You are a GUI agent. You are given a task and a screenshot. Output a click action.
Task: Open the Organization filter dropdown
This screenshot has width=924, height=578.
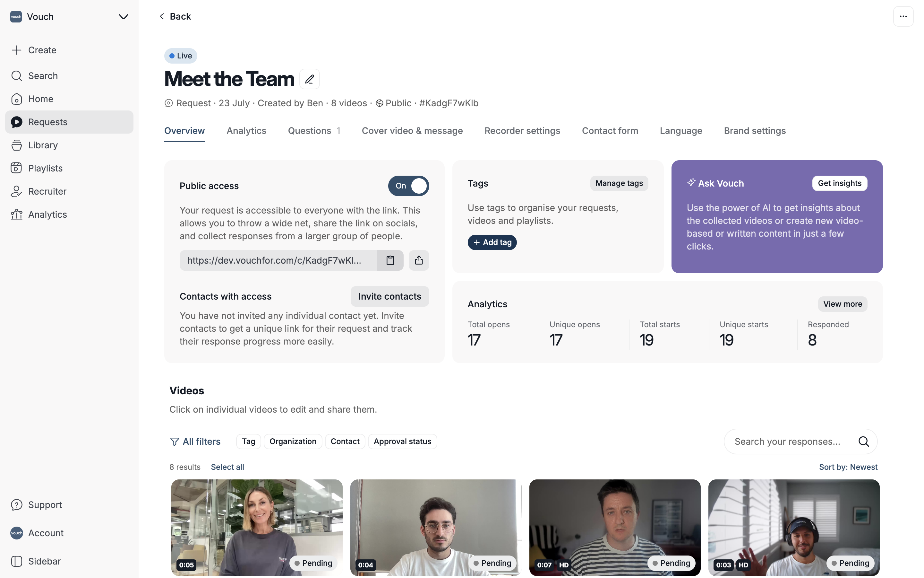[293, 442]
